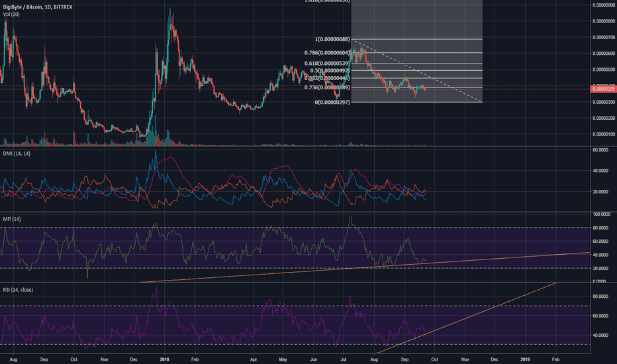Screen dimensions: 617x364
Task: Click the 0.00000200 price axis label
Action: [x=604, y=118]
